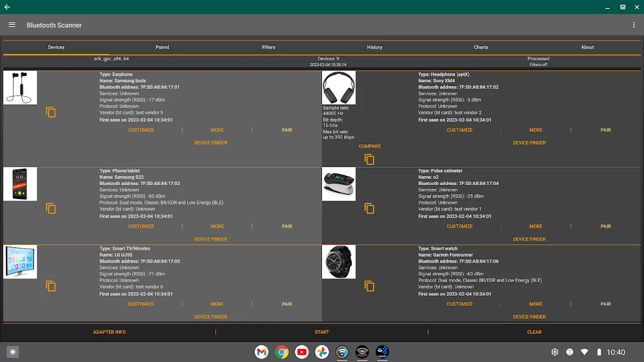The width and height of the screenshot is (644, 362).
Task: Open the Charts tab
Action: [481, 47]
